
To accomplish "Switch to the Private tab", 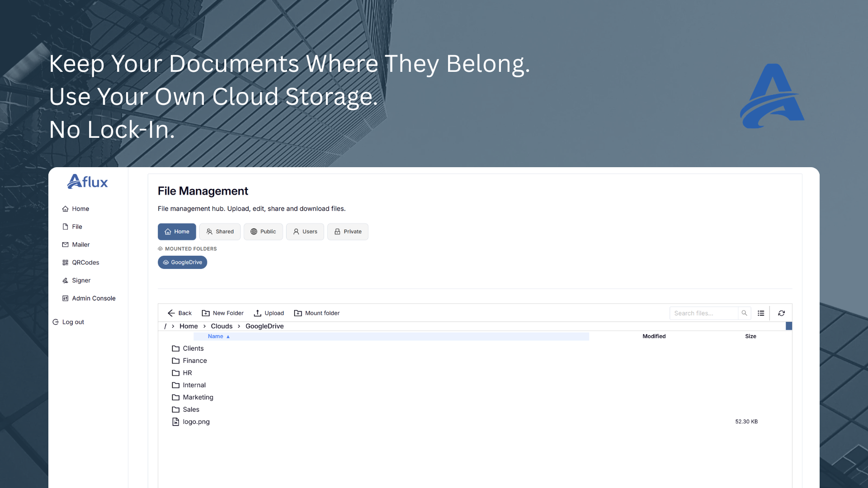I will (348, 232).
